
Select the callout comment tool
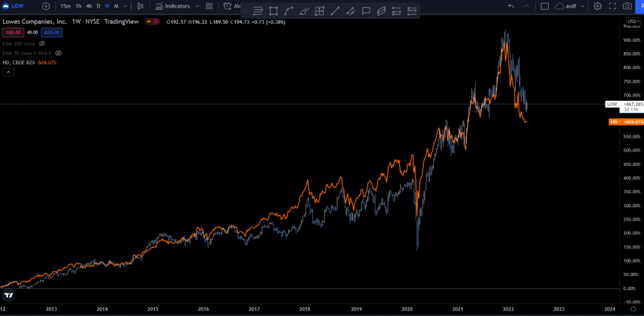point(366,11)
